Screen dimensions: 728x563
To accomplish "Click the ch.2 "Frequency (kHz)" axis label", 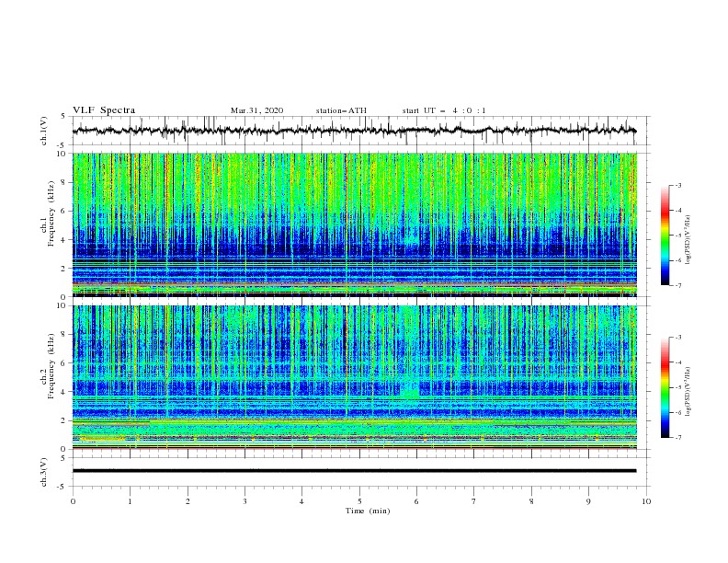I will (x=51, y=366).
